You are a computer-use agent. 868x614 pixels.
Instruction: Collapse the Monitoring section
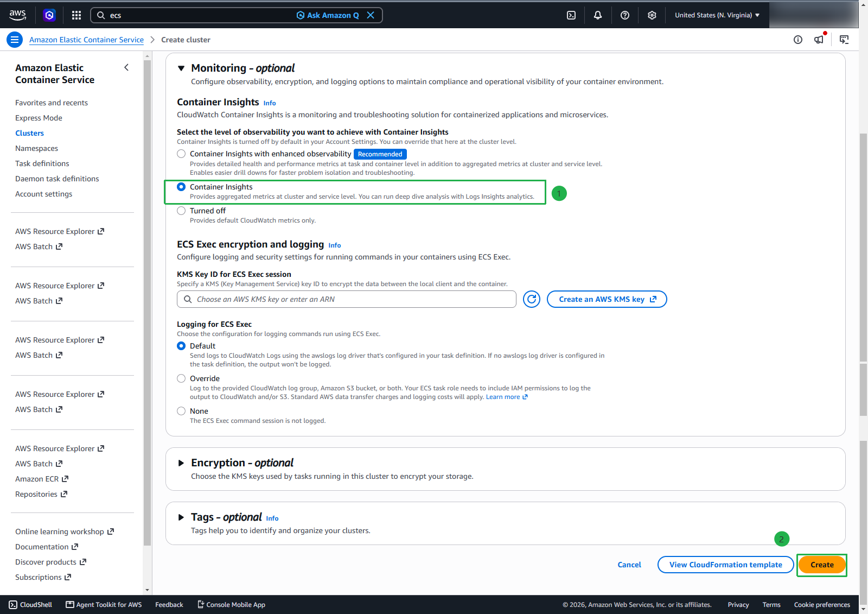[x=181, y=68]
